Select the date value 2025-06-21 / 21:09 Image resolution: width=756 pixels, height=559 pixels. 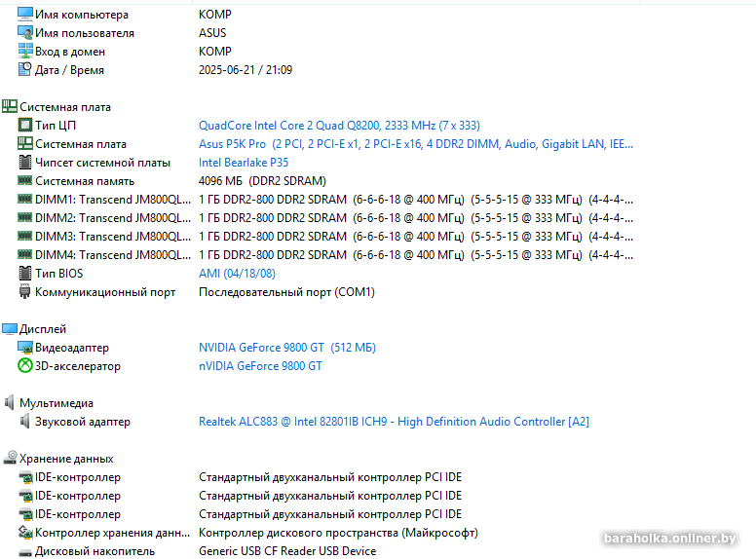[246, 70]
